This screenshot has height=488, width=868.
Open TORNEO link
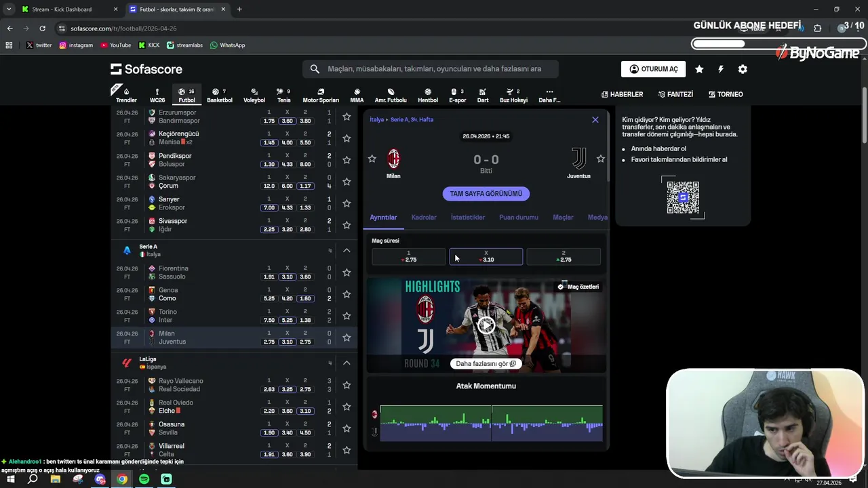pos(726,94)
